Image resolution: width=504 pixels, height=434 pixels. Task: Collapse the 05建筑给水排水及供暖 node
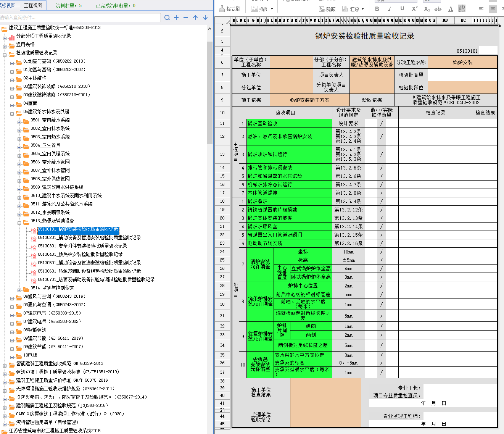(x=12, y=113)
